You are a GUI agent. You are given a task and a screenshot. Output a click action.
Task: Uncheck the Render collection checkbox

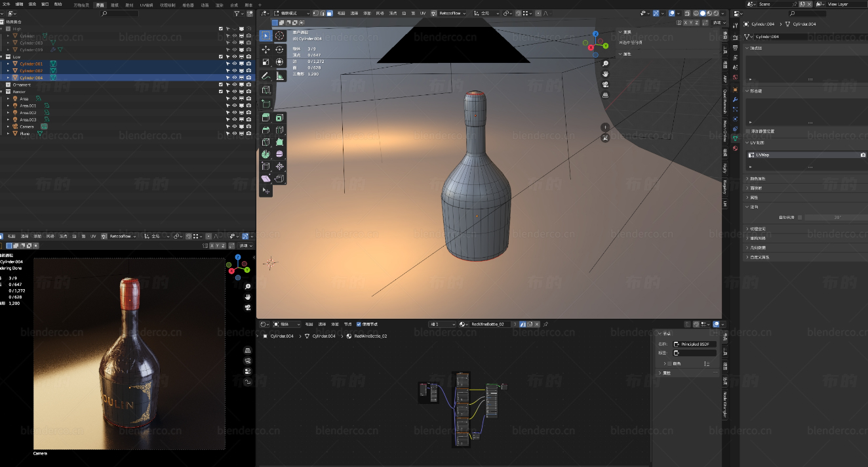click(221, 92)
